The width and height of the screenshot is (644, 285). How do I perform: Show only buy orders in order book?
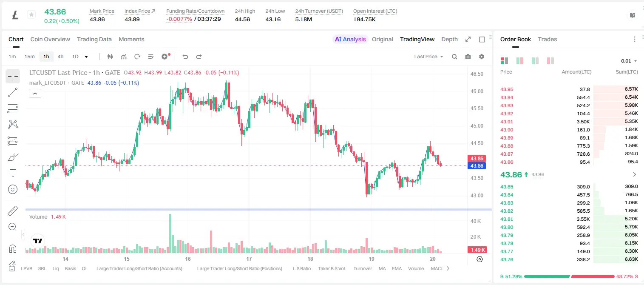tap(535, 61)
